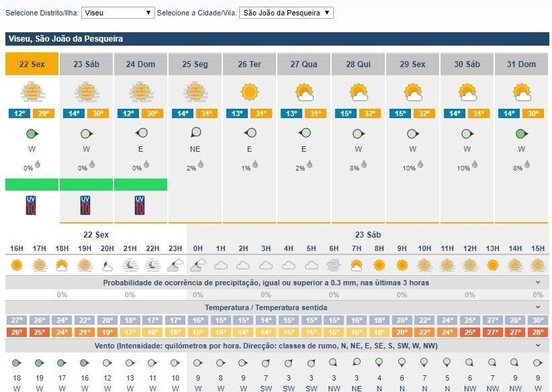Open the Distrito/Ilha dropdown showing Viseu
Screen dimensions: 552x392
coord(118,13)
